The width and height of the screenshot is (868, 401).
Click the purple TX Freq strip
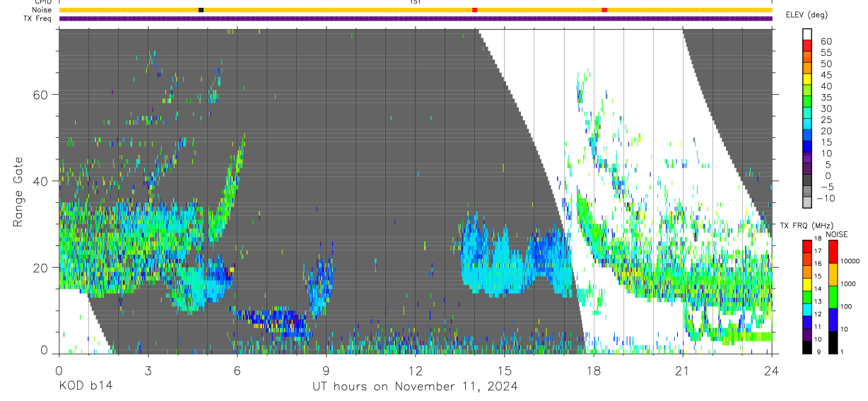click(416, 18)
